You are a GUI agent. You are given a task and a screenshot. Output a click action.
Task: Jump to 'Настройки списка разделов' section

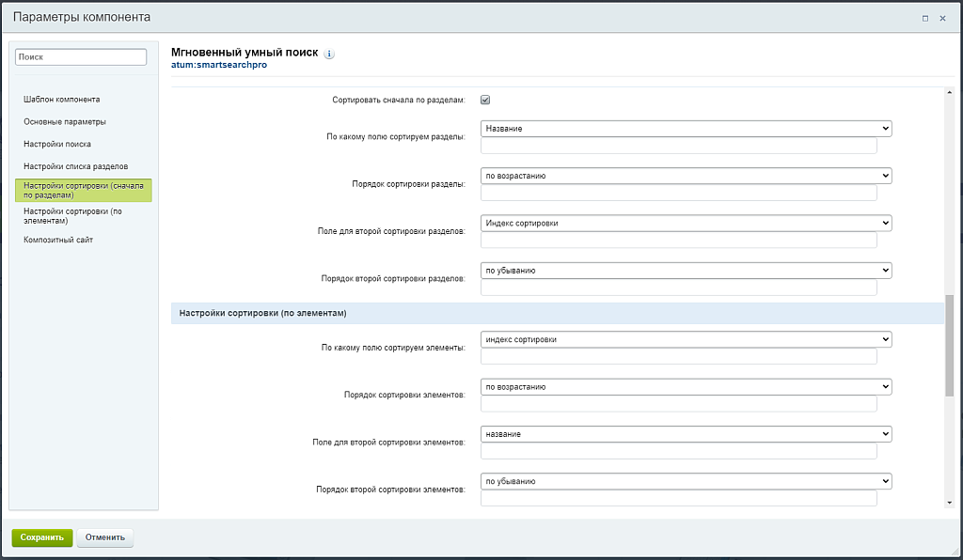pos(75,166)
